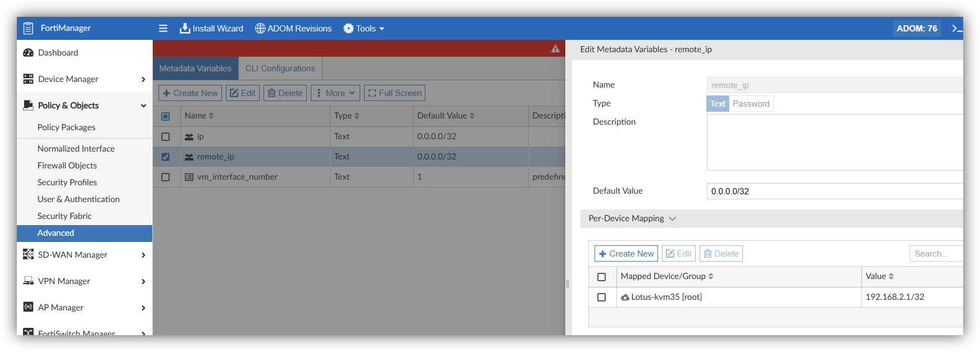Screen dimensions: 980x352
Task: Toggle the hamburger sidebar menu icon
Action: pos(163,29)
